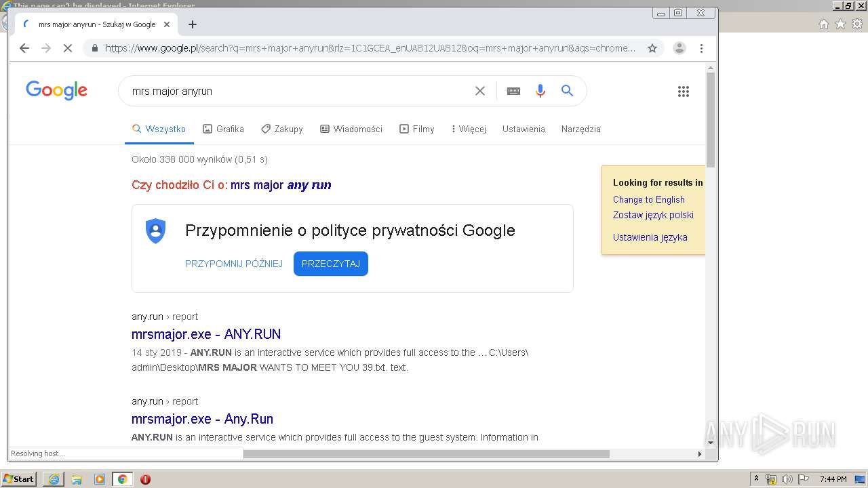Open the volume speaker tray icon
The width and height of the screenshot is (868, 488).
click(x=787, y=479)
